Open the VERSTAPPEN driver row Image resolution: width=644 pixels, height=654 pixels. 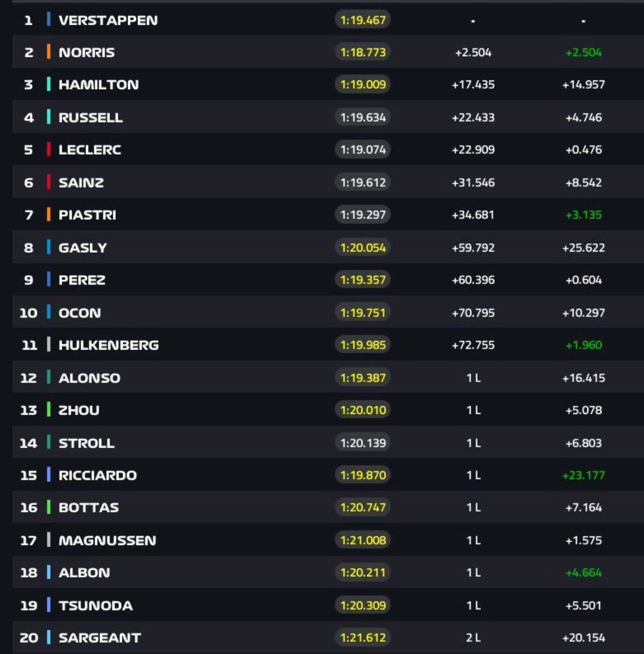(328, 20)
